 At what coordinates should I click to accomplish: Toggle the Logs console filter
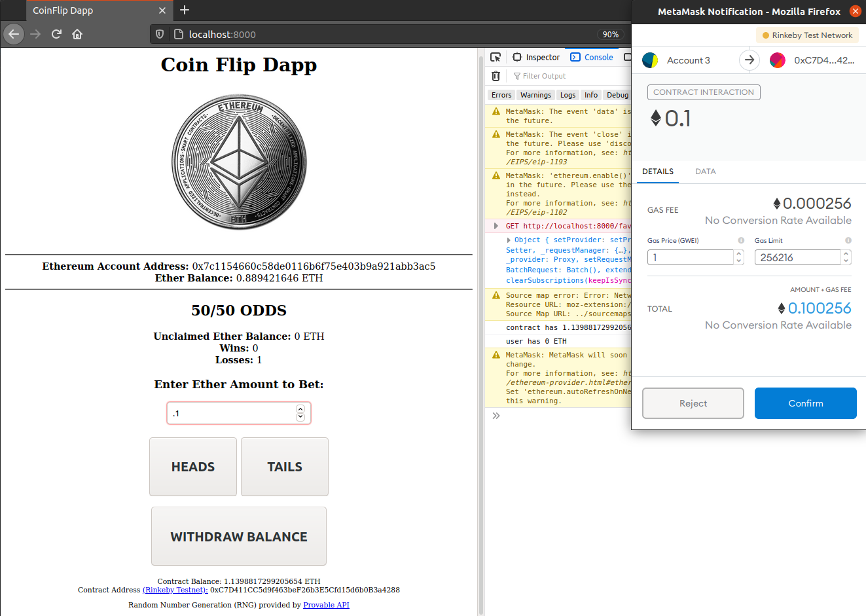(x=568, y=95)
